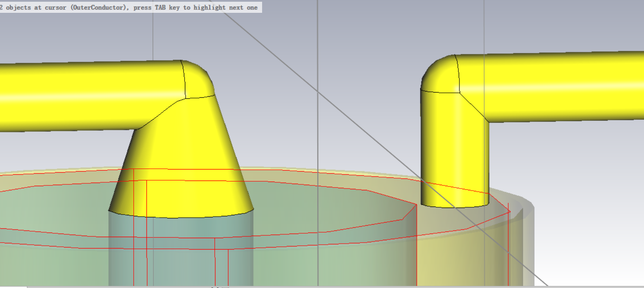Pick the blue-grey cylinder beneath the cone

181,251
